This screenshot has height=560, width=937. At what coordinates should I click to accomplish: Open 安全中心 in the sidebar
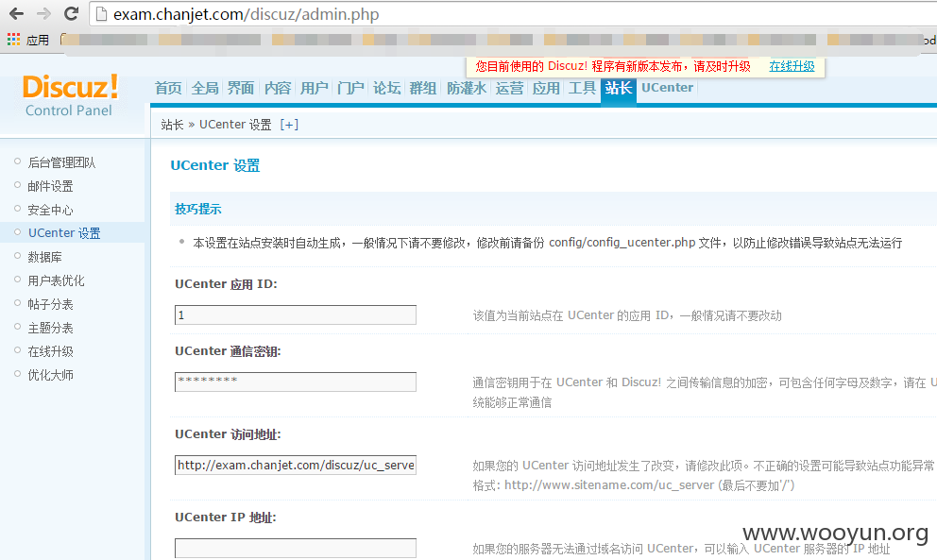click(50, 210)
